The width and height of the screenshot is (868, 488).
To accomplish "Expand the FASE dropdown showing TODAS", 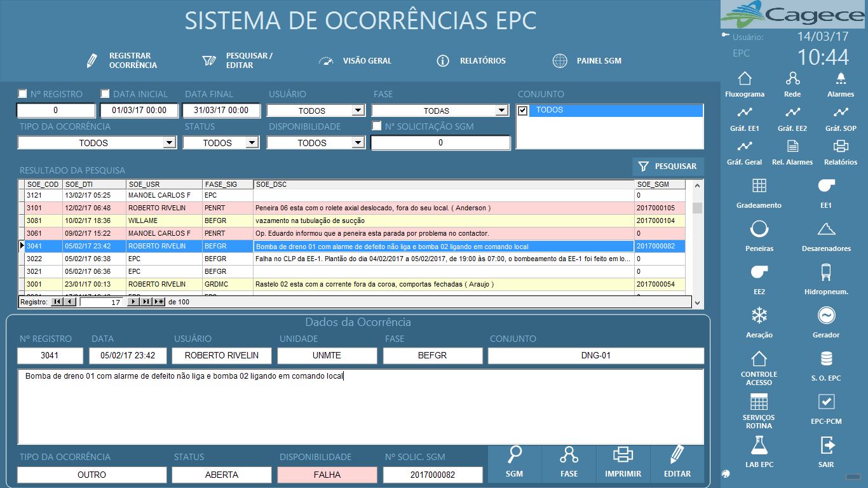I will (501, 111).
